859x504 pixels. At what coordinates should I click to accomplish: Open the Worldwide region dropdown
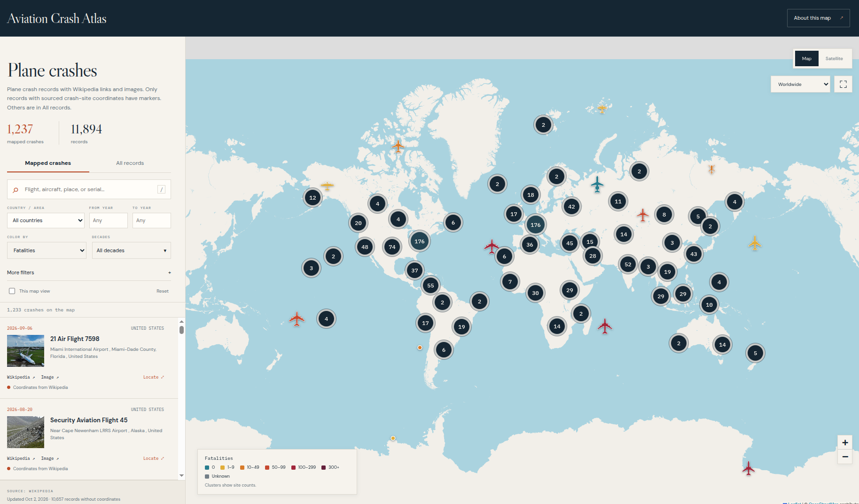click(800, 85)
